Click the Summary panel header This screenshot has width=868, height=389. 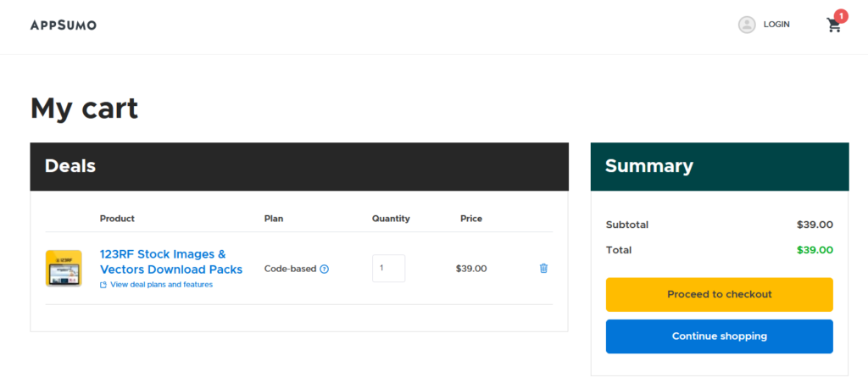pyautogui.click(x=719, y=166)
